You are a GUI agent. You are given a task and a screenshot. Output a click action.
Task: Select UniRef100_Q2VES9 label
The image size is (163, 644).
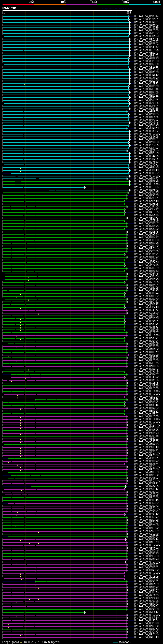(146, 399)
